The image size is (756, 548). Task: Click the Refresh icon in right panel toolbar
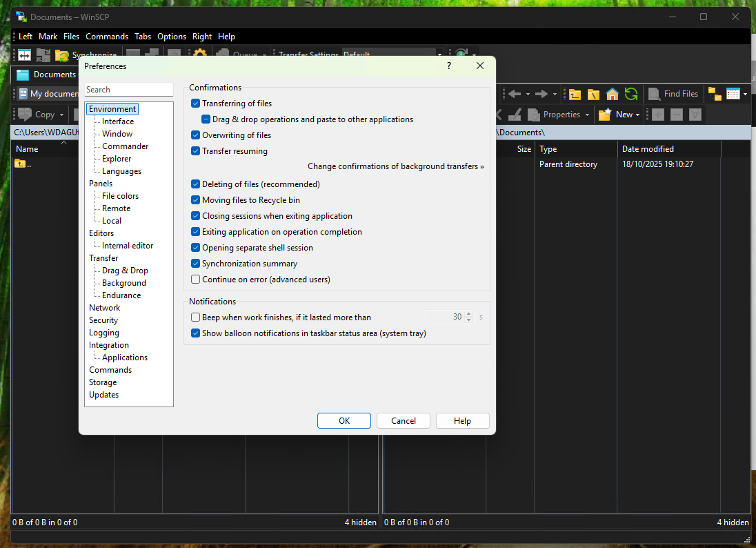(630, 94)
